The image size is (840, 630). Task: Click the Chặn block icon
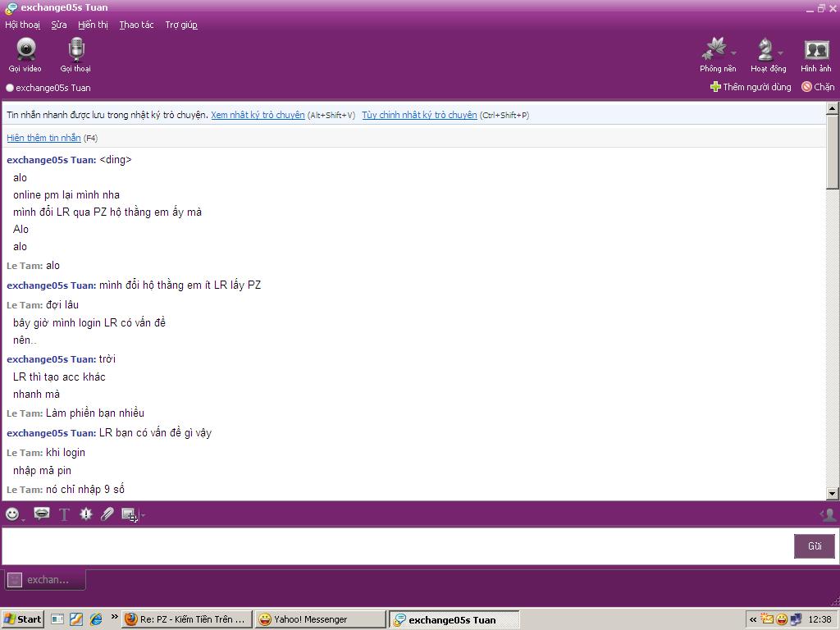pyautogui.click(x=806, y=86)
